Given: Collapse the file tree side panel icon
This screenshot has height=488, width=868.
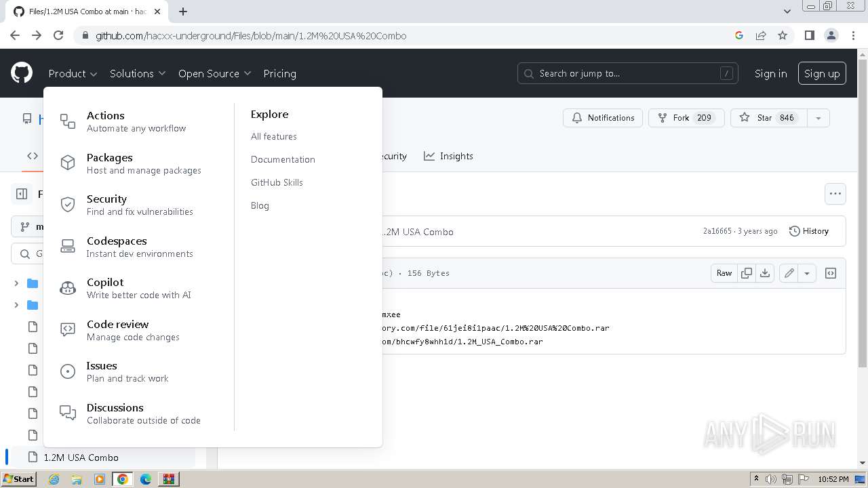Looking at the screenshot, I should tap(22, 194).
